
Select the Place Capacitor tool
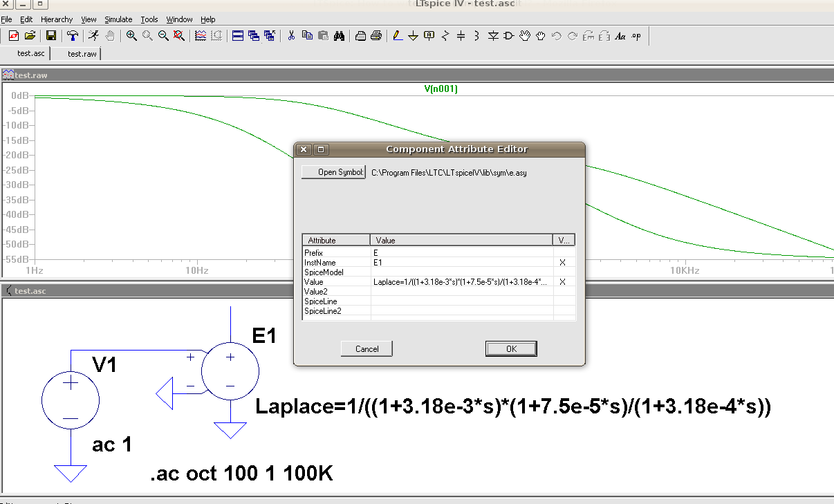[x=461, y=36]
